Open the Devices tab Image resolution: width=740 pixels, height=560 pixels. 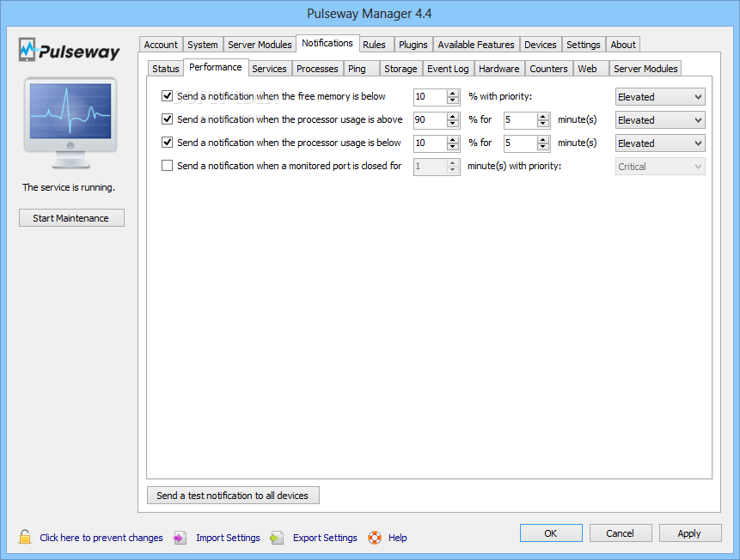(541, 45)
